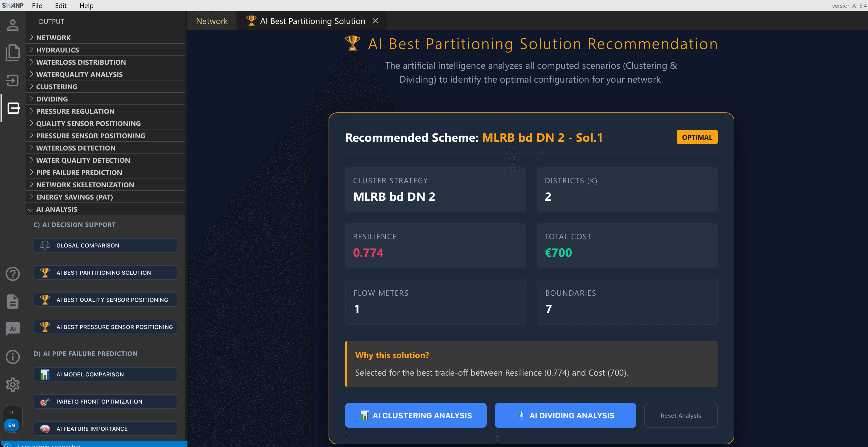Open the settings gear icon
Screen dimensions: 868x447
point(13,384)
